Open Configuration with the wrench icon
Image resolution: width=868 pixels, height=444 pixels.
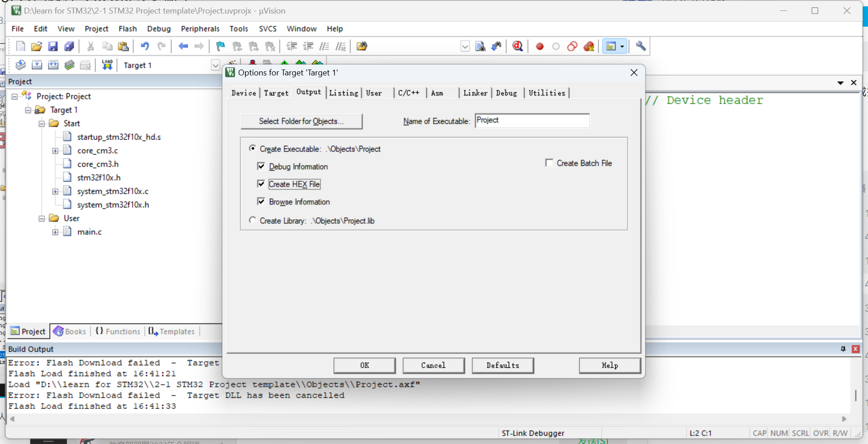point(641,46)
